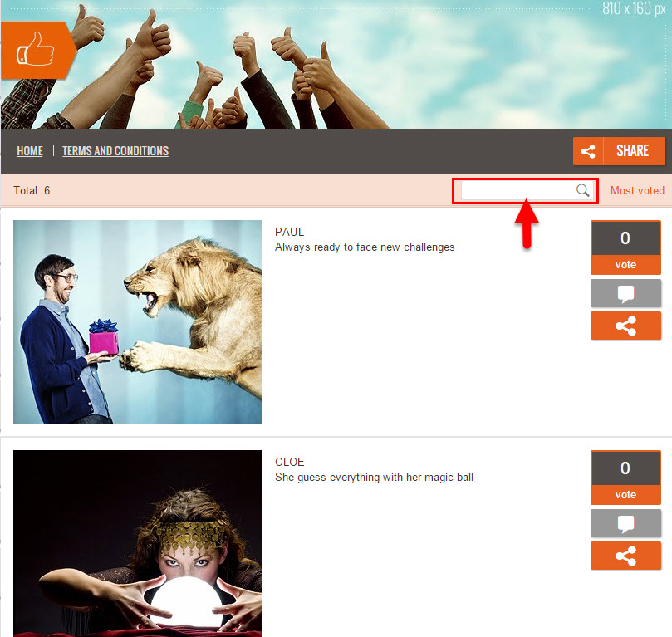
Task: Open the HOME link
Action: [x=30, y=151]
